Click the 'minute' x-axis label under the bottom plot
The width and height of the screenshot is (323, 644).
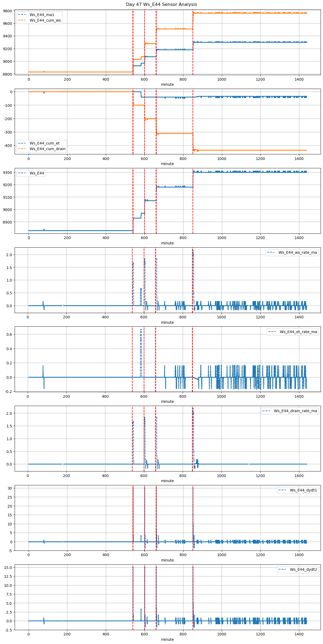coord(167,639)
